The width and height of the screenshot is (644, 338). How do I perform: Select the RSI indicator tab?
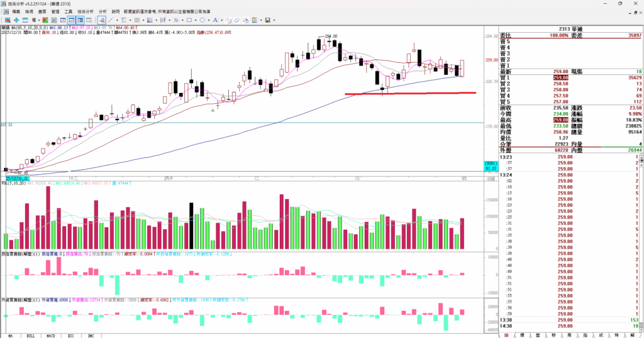pos(70,335)
